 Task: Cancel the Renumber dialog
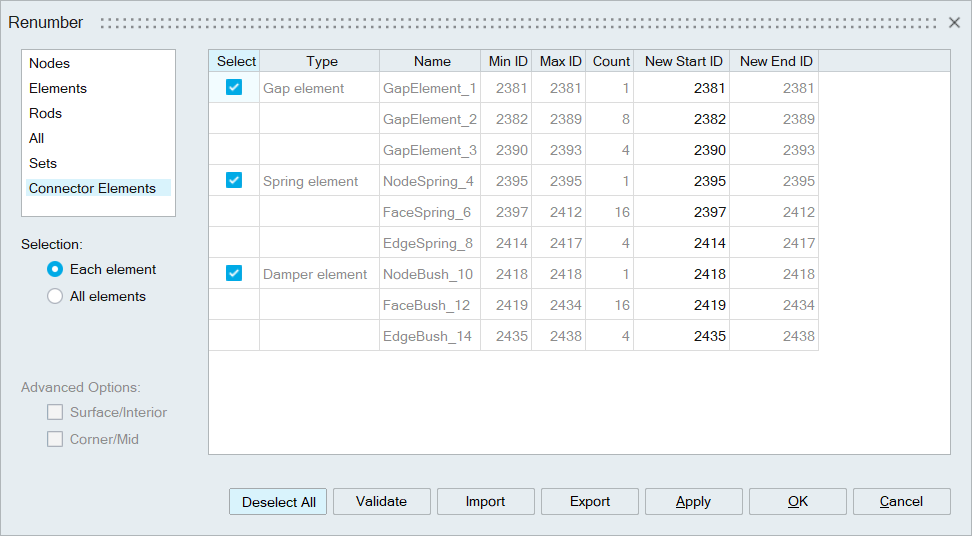click(901, 502)
